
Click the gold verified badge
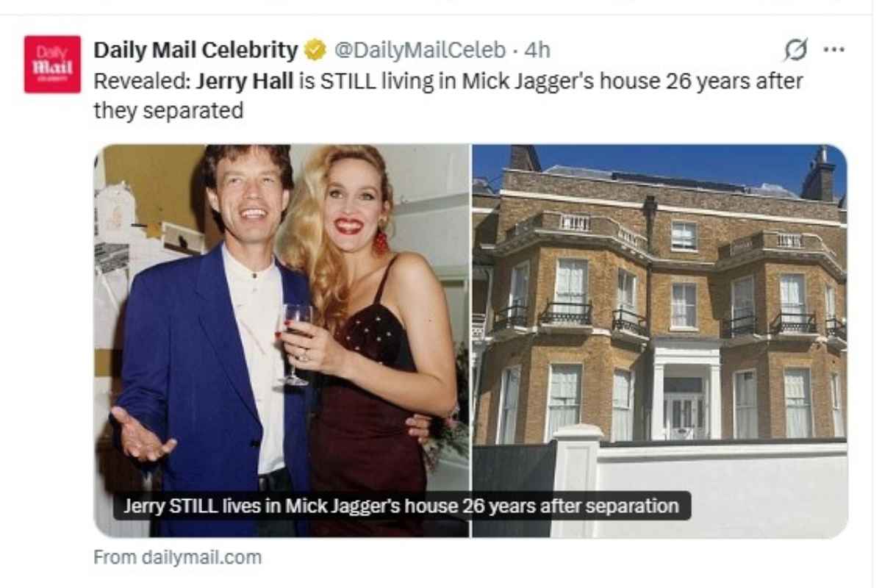coord(315,51)
